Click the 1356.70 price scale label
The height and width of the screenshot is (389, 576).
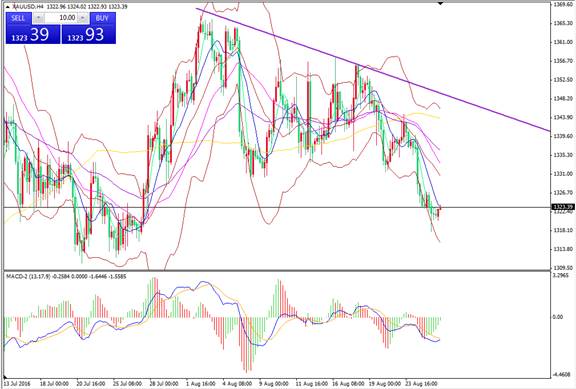pos(563,61)
